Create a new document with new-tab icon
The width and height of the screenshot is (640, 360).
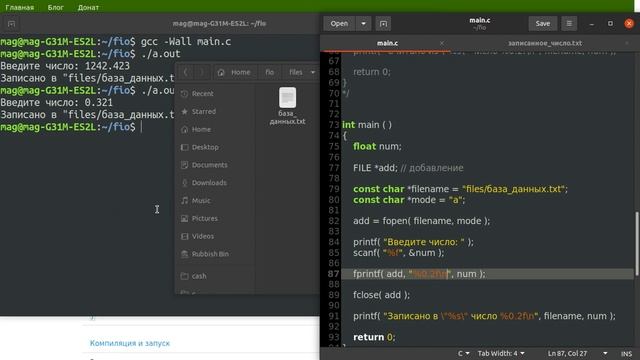383,24
